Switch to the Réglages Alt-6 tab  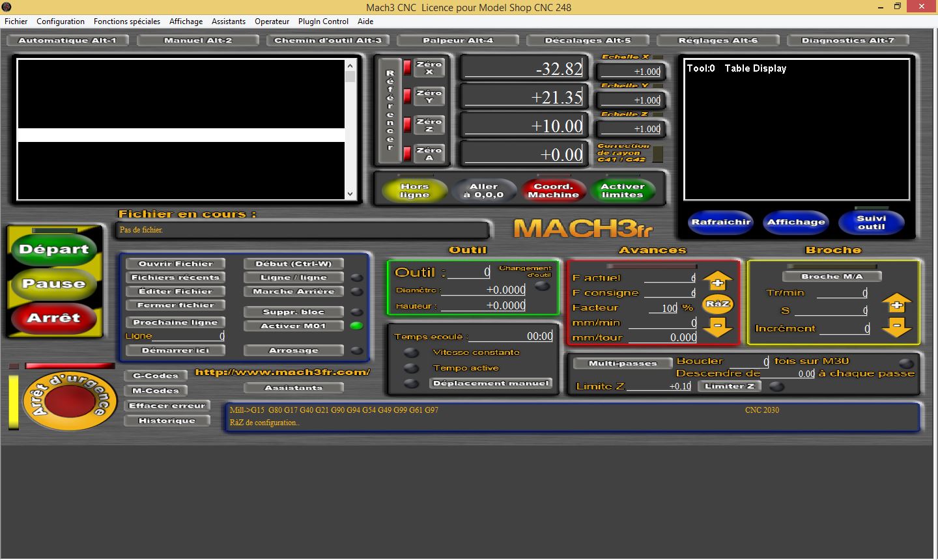coord(718,40)
